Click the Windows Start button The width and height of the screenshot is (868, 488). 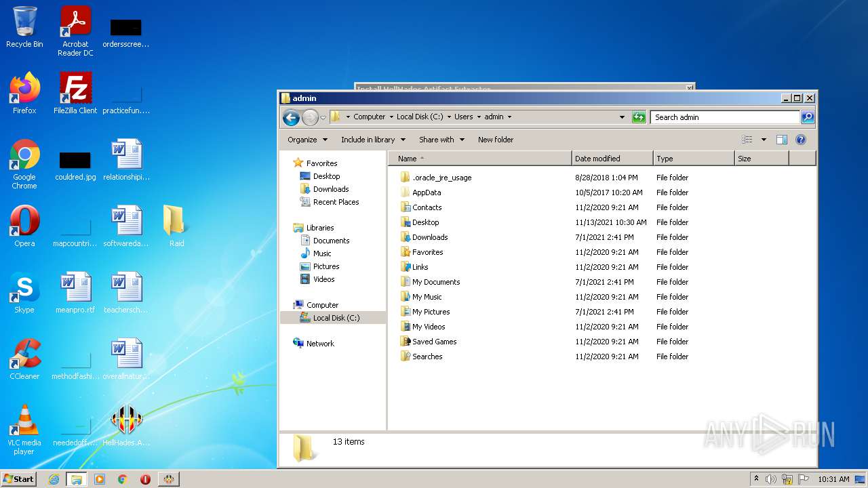click(18, 479)
